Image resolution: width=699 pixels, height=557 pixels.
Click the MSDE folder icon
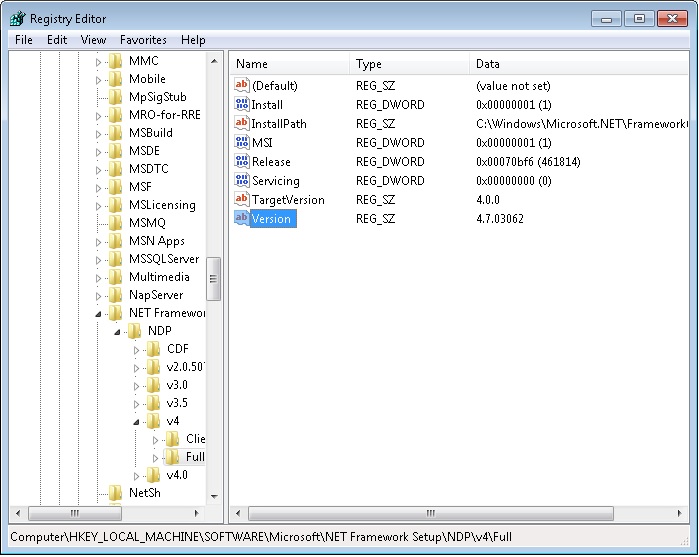(x=116, y=151)
